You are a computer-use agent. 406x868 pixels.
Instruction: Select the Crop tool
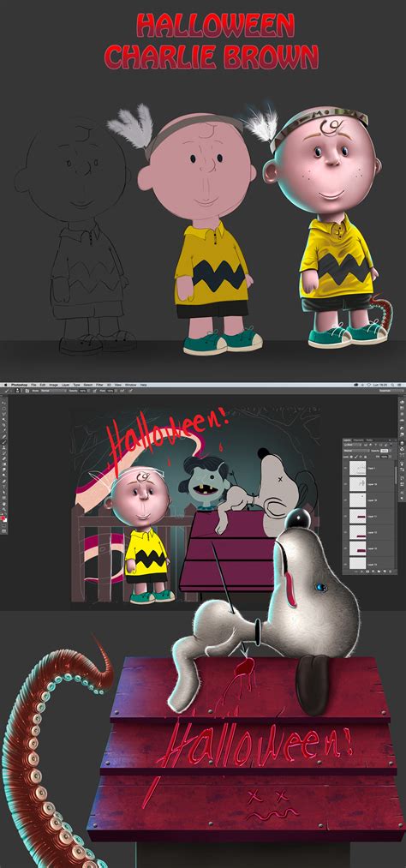pos(4,425)
